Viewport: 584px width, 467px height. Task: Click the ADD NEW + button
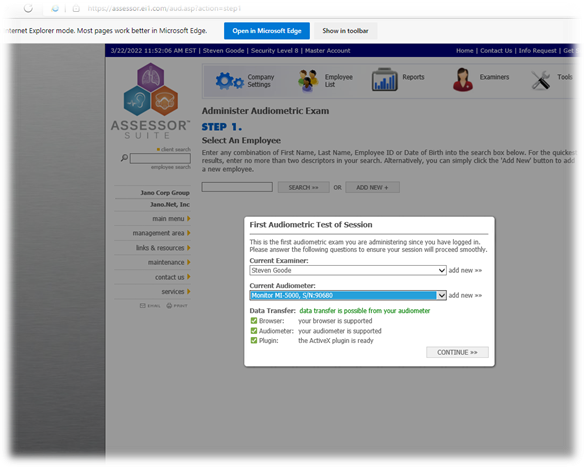[x=372, y=187]
